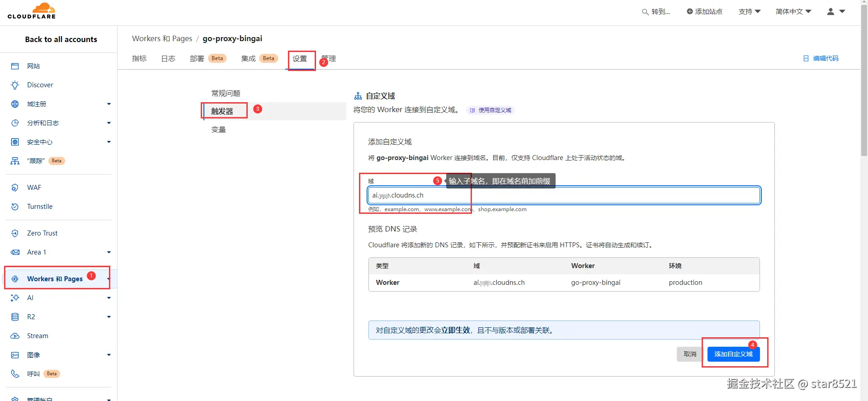Viewport: 868px width, 401px height.
Task: Click the 域注册 globe icon
Action: click(15, 104)
